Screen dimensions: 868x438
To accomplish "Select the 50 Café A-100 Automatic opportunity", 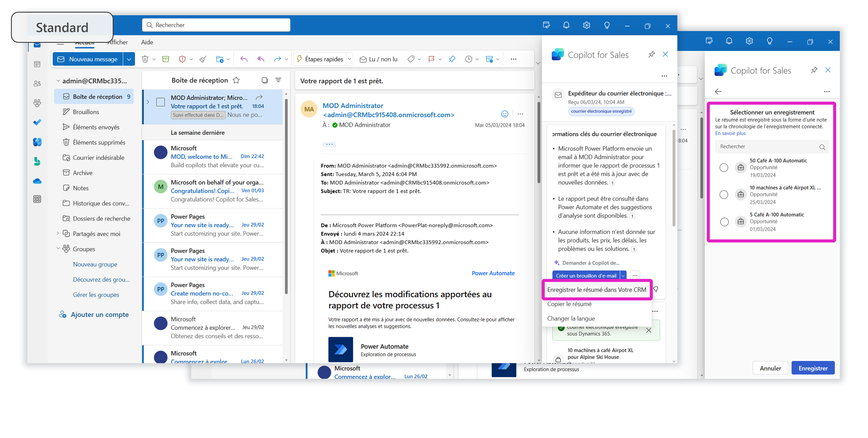I will tap(724, 167).
